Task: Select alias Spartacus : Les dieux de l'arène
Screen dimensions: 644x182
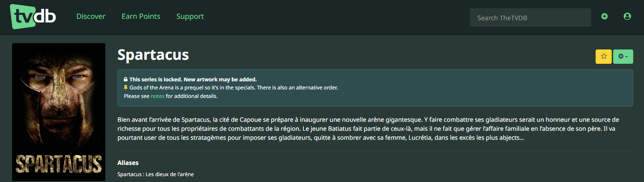Action: [156, 174]
